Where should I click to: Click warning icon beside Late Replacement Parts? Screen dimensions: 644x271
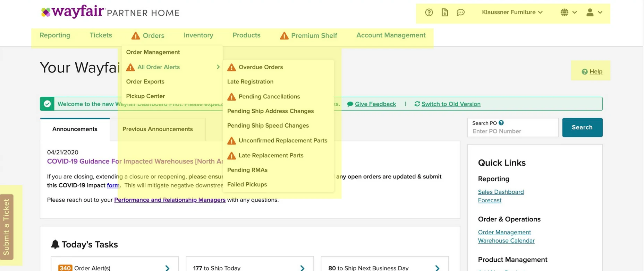tap(231, 156)
